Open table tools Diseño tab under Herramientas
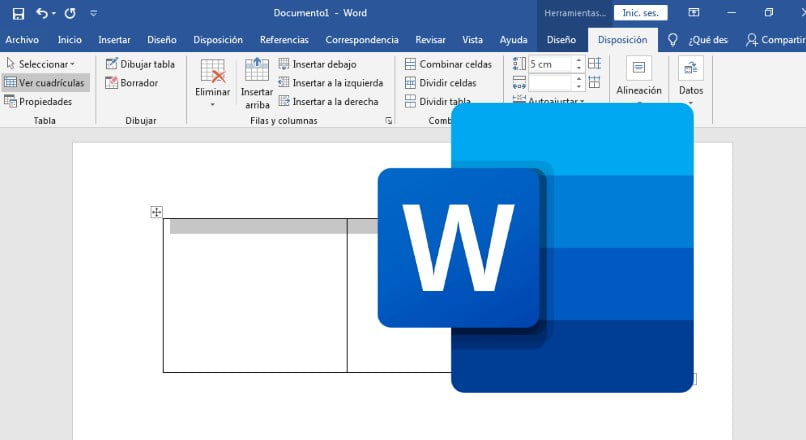Image resolution: width=806 pixels, height=440 pixels. tap(561, 40)
